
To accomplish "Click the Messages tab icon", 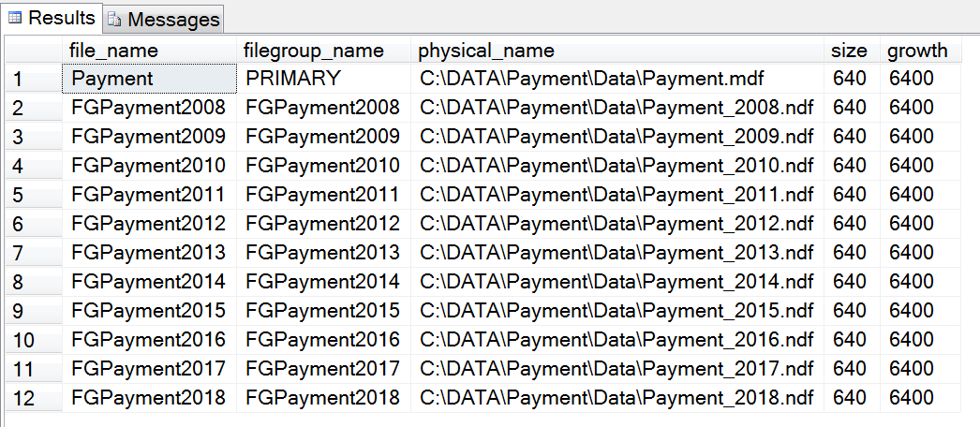I will click(114, 19).
